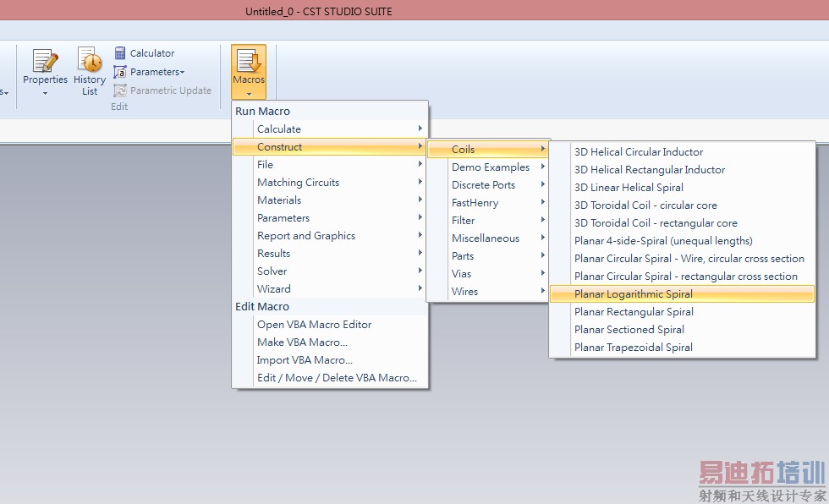Open the Parameters macro submenu
Image resolution: width=829 pixels, height=504 pixels.
330,217
